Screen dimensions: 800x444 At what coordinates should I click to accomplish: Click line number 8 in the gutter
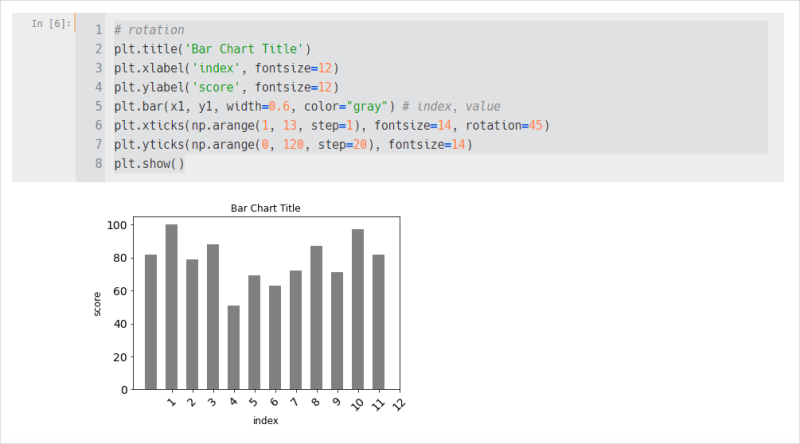pos(98,164)
